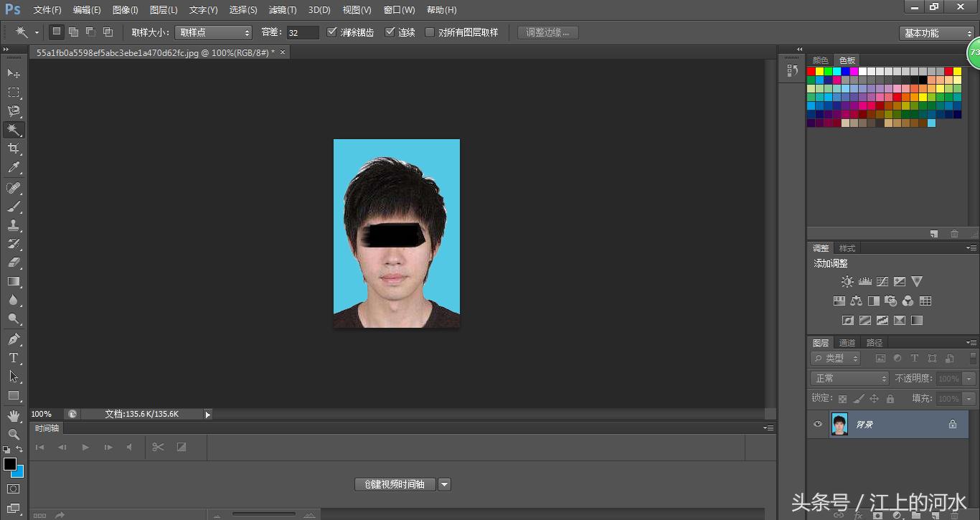Select the Magic Wand tool

coord(14,130)
